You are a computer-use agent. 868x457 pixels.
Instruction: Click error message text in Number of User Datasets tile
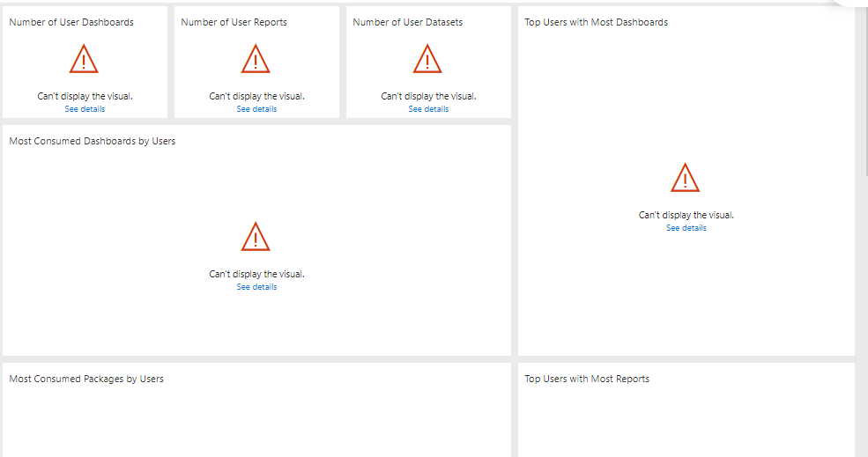(428, 96)
